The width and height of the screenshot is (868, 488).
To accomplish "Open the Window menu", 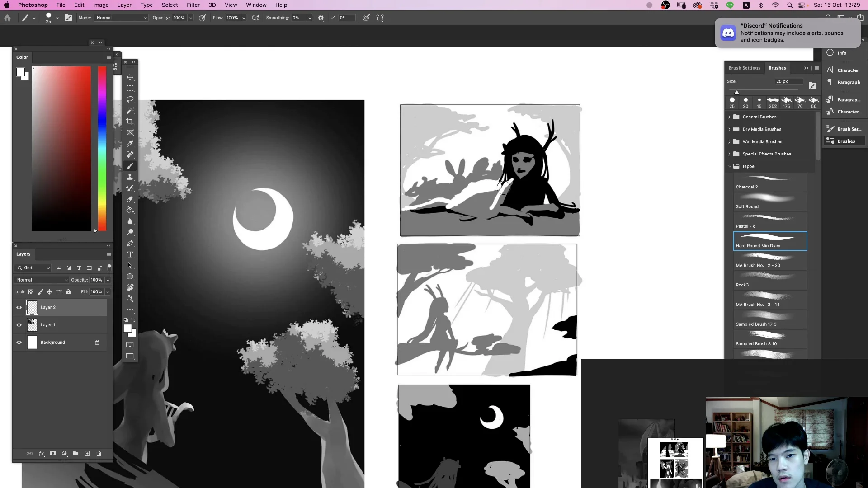I will click(x=256, y=5).
